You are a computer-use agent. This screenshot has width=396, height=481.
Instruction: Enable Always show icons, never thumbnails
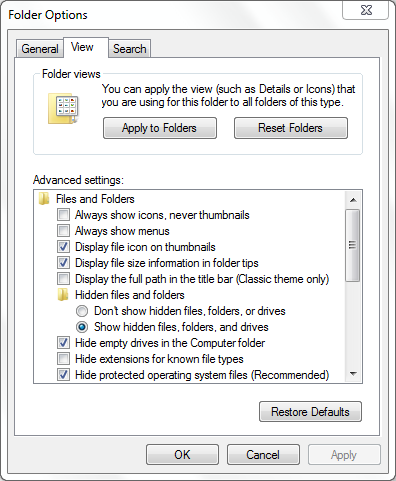point(63,215)
